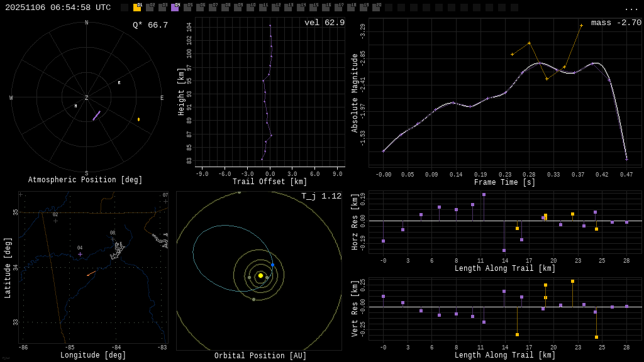Click the Height [km] axis label
The height and width of the screenshot is (362, 644).
[180, 92]
